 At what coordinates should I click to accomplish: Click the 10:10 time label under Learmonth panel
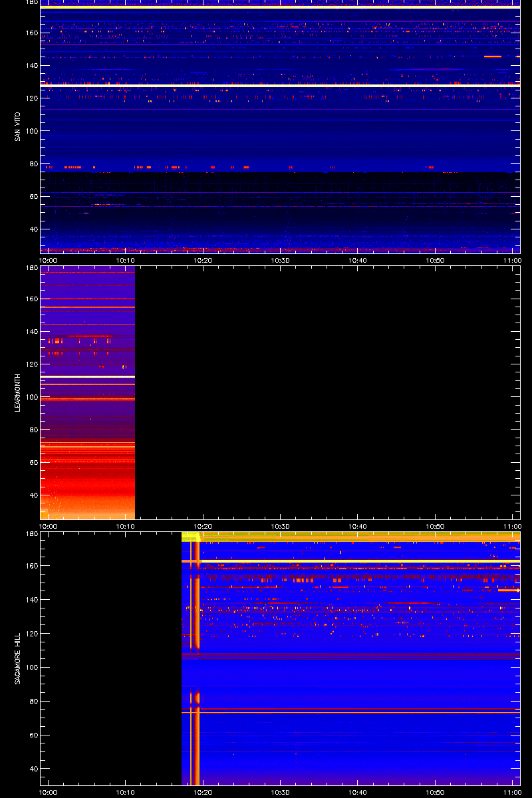point(126,527)
